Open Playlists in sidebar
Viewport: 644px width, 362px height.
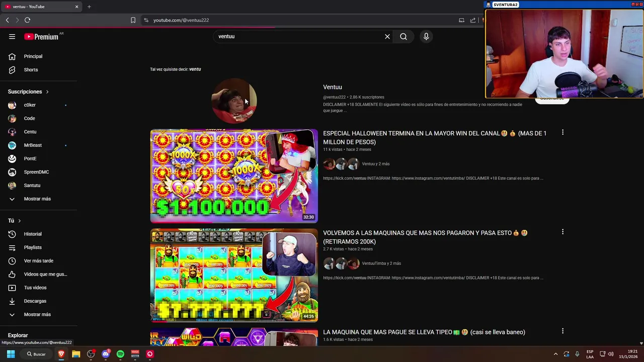[x=38, y=247]
